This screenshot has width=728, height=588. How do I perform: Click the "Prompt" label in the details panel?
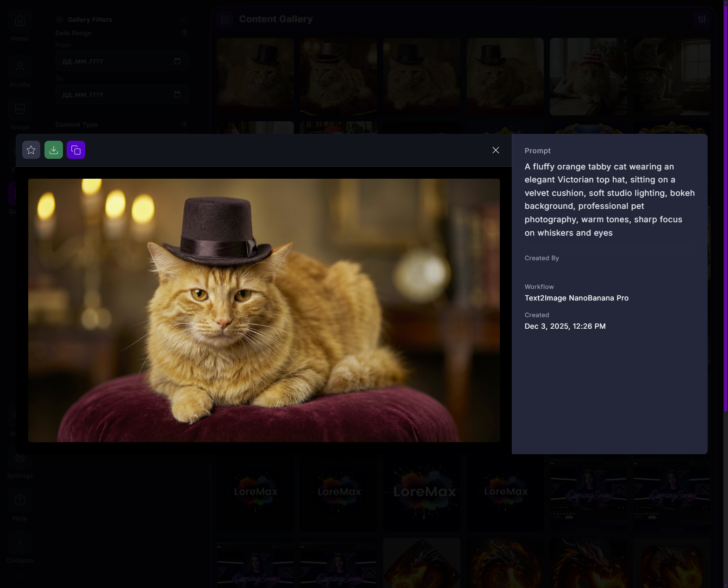(537, 151)
